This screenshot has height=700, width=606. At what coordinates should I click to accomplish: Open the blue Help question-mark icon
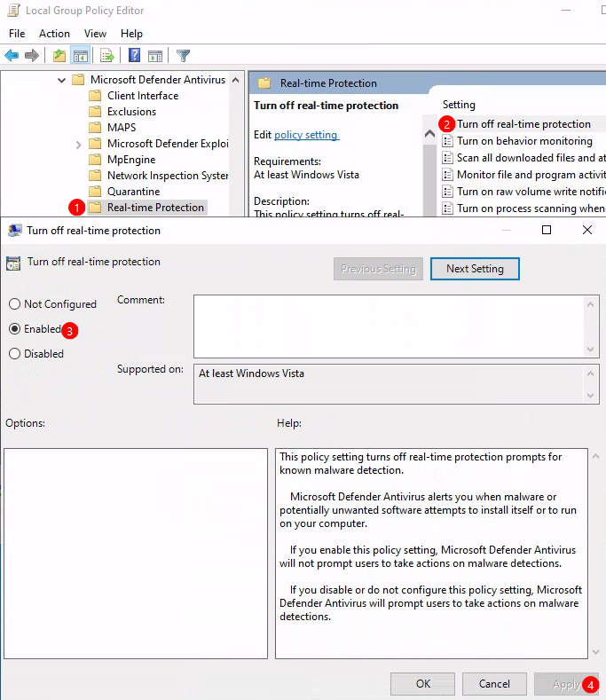pyautogui.click(x=134, y=55)
